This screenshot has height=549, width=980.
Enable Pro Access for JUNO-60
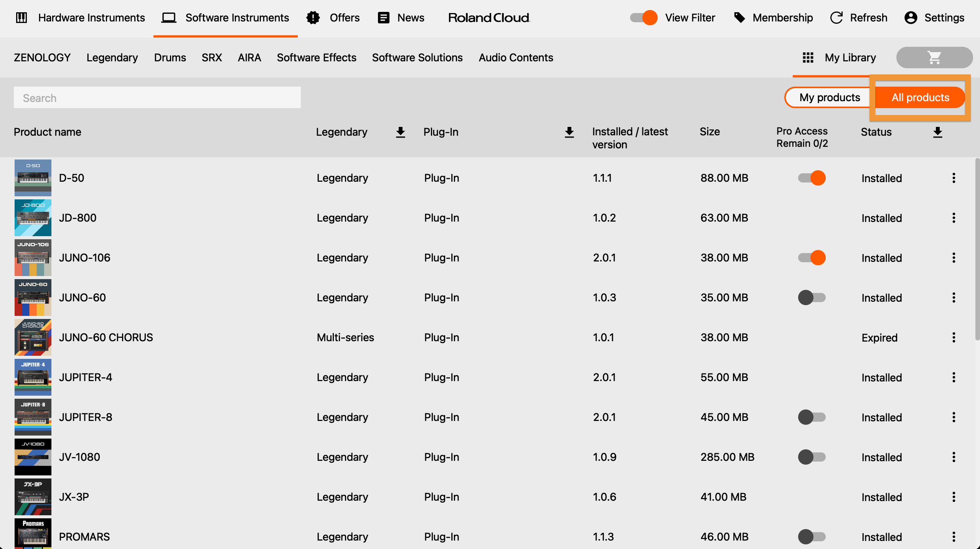[x=812, y=298]
